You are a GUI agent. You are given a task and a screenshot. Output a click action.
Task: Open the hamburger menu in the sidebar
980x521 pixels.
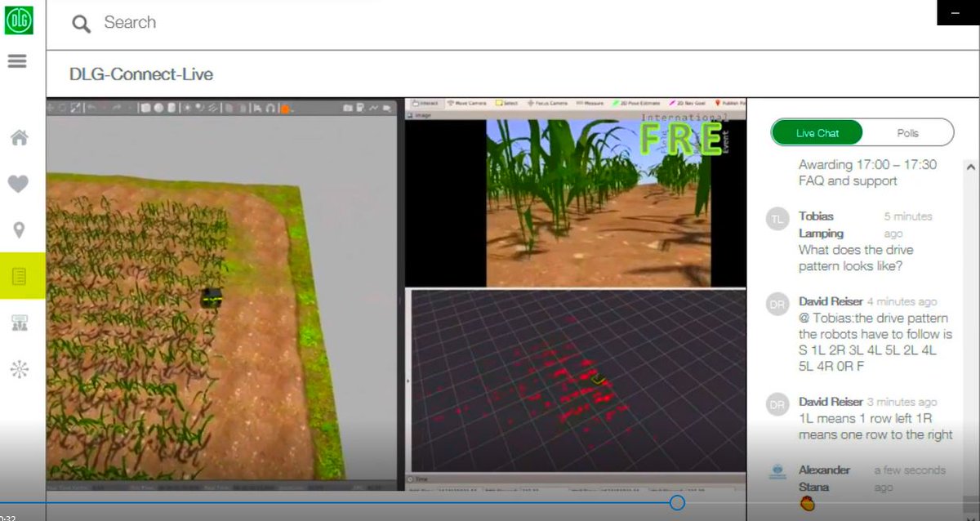point(17,61)
